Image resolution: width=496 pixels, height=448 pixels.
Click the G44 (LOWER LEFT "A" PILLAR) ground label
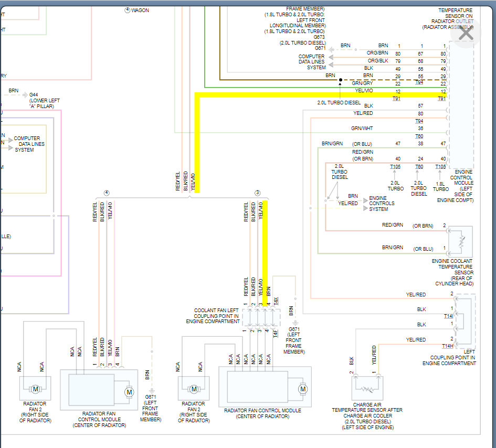click(x=44, y=101)
